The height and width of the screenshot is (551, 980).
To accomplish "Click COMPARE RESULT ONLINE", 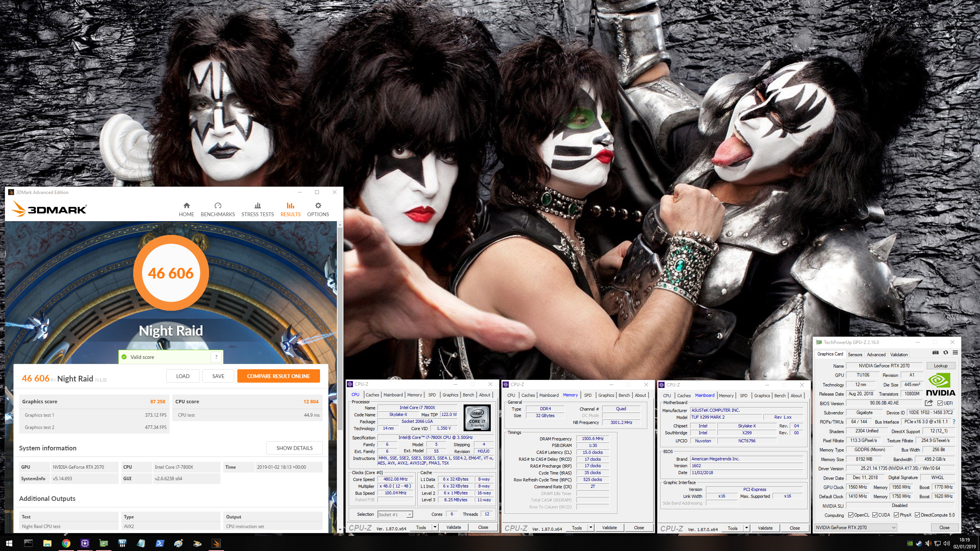I will (x=278, y=376).
